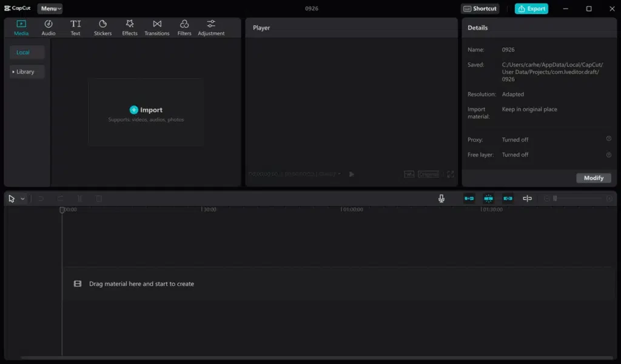Click the Import media area

click(146, 113)
